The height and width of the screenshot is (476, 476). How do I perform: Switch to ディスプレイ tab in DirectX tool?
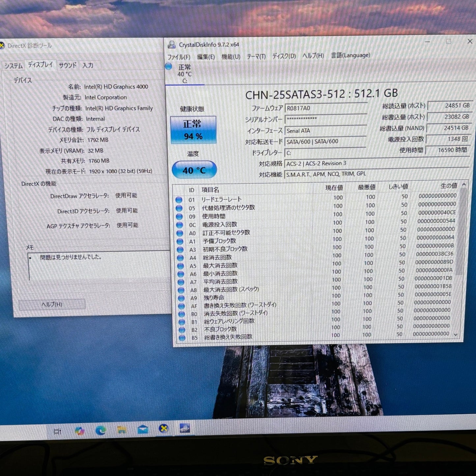tap(40, 65)
